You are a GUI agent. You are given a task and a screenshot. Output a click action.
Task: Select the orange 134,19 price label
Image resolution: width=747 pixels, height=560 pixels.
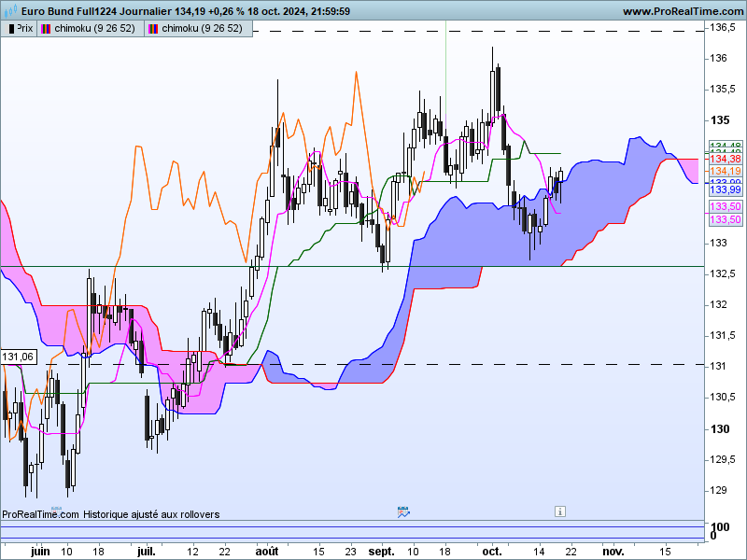[726, 171]
